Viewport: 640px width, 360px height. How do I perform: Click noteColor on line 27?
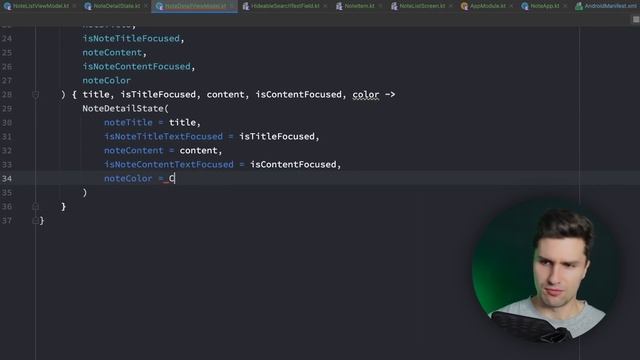(x=107, y=80)
